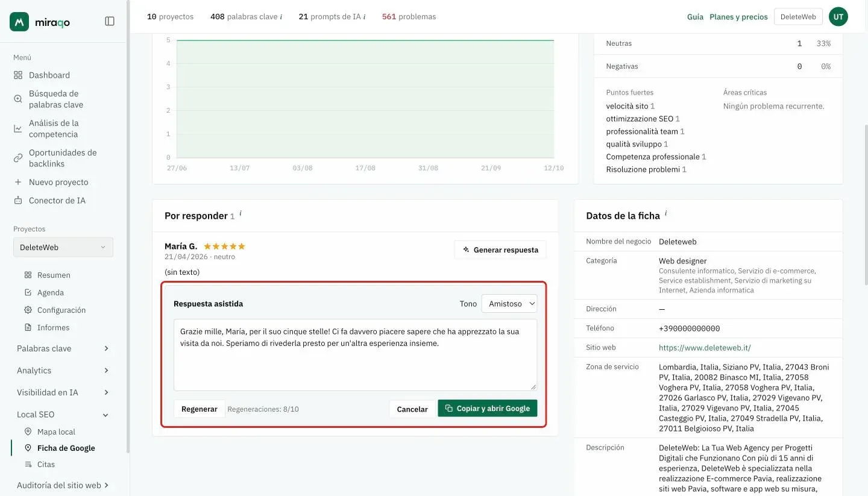The image size is (868, 496).
Task: Expand the Analytics menu section
Action: tap(63, 371)
